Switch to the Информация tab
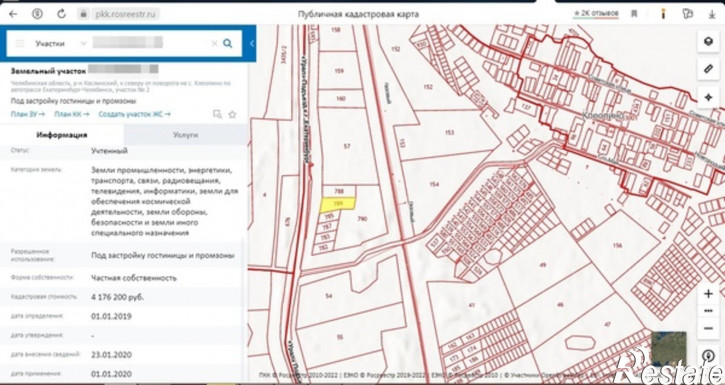The image size is (725, 385). click(62, 135)
